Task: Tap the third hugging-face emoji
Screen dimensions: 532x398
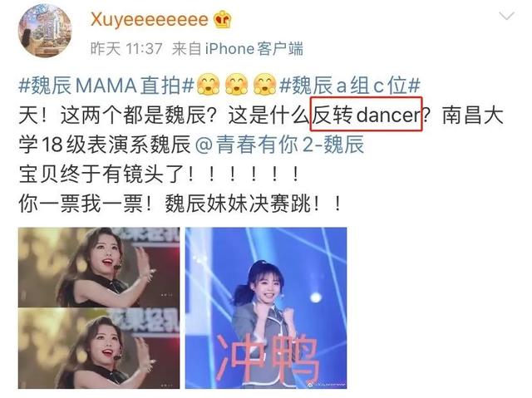Action: pyautogui.click(x=264, y=85)
